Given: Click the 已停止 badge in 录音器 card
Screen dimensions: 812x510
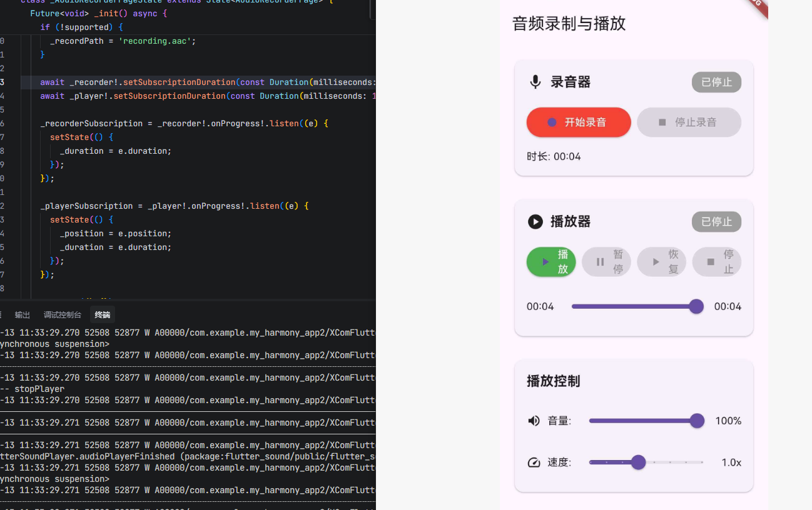Looking at the screenshot, I should click(716, 82).
